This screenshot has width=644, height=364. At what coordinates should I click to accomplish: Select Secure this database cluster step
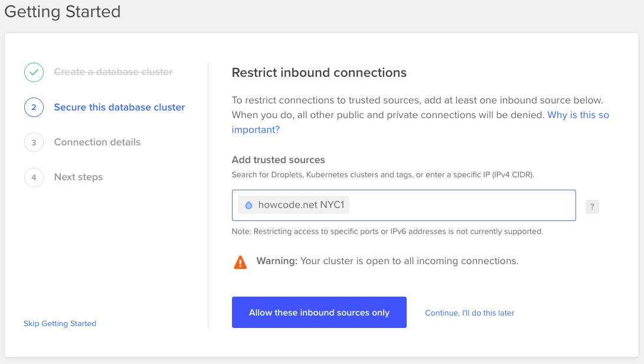tap(119, 108)
